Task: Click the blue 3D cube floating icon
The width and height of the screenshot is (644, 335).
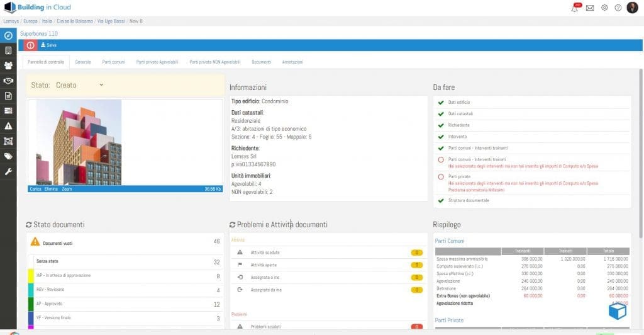Action: pos(618,311)
